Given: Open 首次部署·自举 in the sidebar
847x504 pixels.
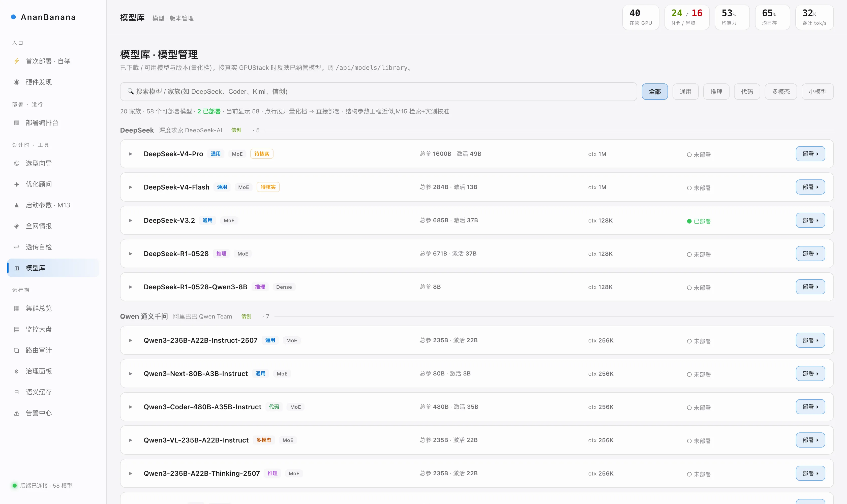Looking at the screenshot, I should pyautogui.click(x=53, y=61).
